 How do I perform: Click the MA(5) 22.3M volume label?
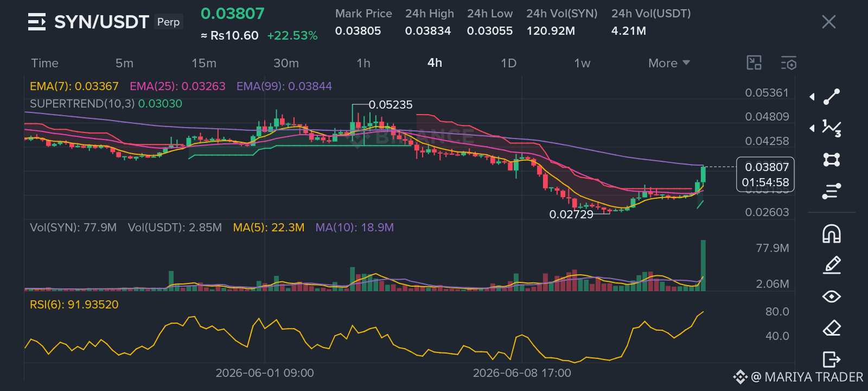tap(269, 228)
